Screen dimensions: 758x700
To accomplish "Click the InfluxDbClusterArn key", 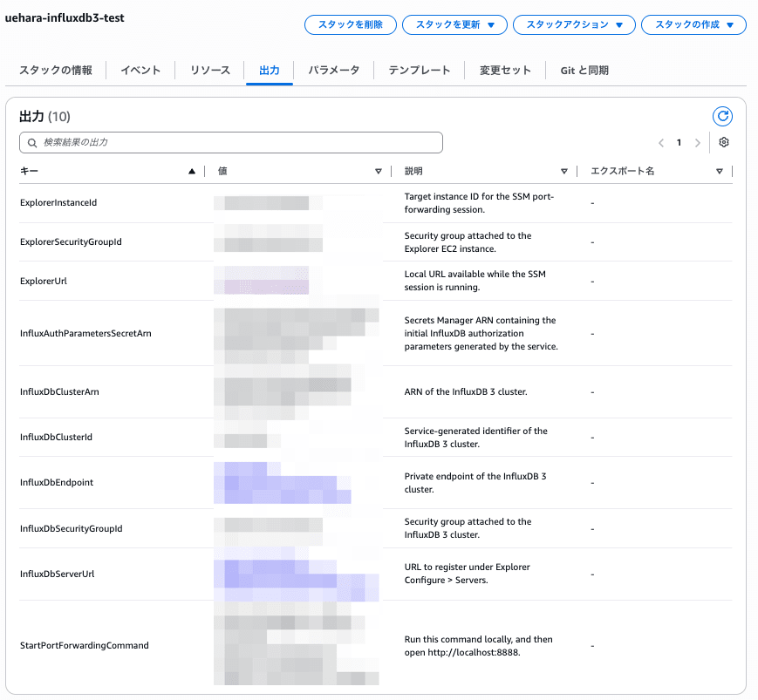I will pyautogui.click(x=59, y=391).
